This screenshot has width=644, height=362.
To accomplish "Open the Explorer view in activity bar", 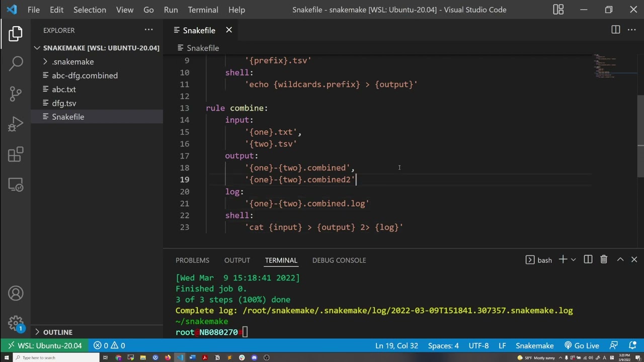I will [x=16, y=34].
